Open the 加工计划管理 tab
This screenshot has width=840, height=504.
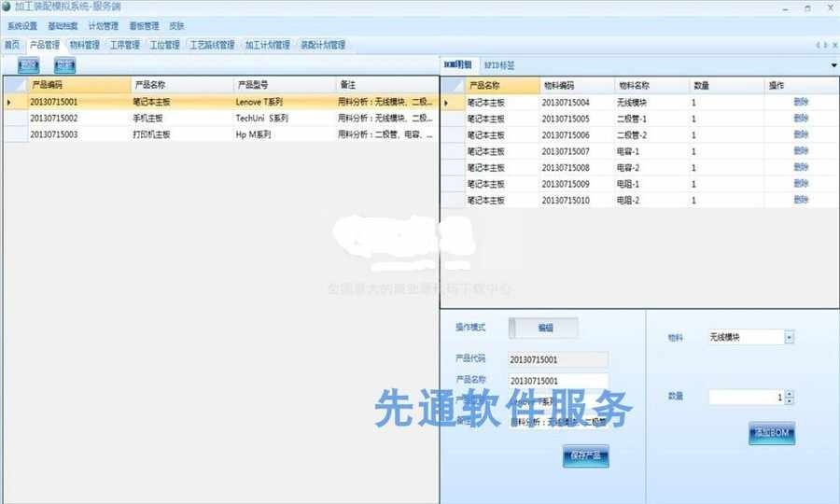click(x=267, y=45)
